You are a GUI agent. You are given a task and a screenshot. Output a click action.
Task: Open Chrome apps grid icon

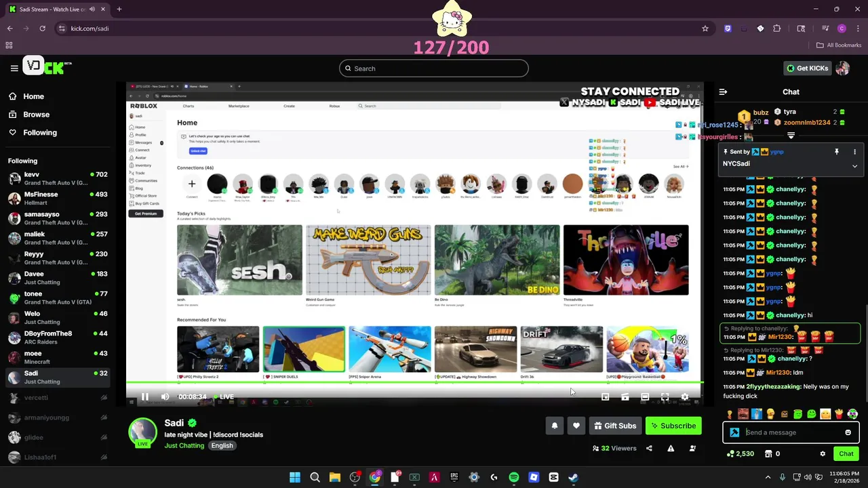tap(9, 45)
